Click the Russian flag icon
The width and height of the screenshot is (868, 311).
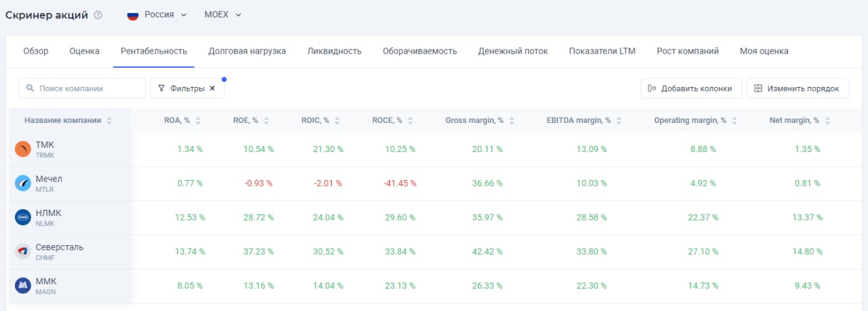click(133, 15)
